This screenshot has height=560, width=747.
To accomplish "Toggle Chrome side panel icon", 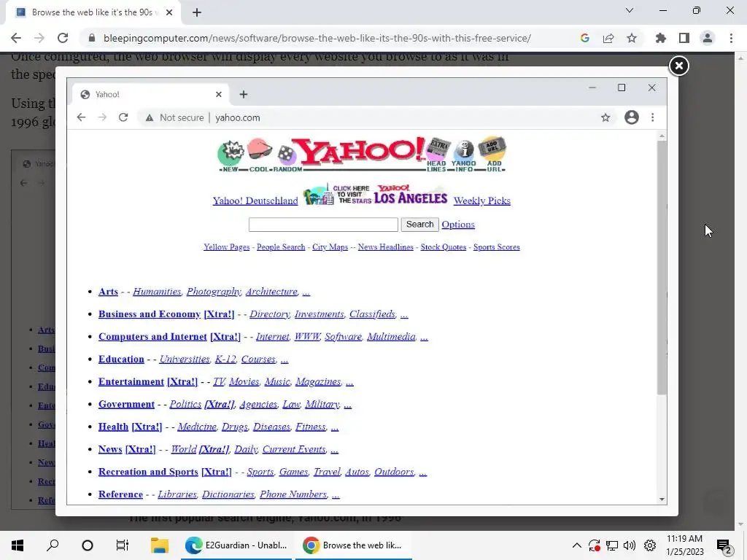I will 684,38.
